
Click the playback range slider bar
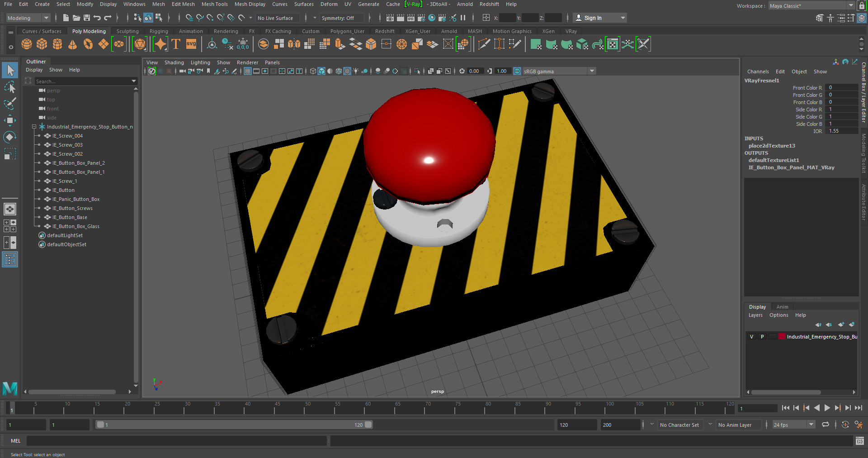click(x=234, y=425)
